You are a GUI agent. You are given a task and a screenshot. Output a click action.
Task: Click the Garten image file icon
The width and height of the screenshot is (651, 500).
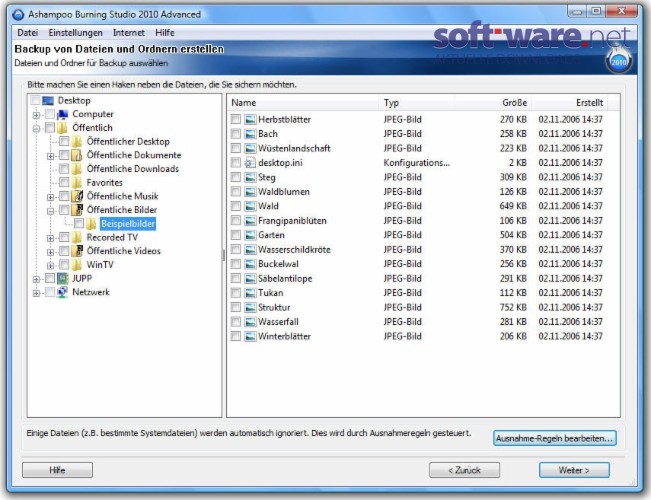point(250,235)
